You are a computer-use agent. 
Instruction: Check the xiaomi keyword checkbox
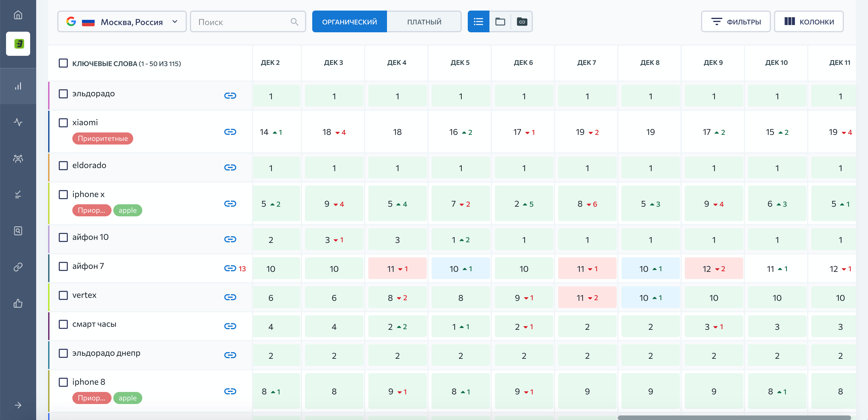63,123
